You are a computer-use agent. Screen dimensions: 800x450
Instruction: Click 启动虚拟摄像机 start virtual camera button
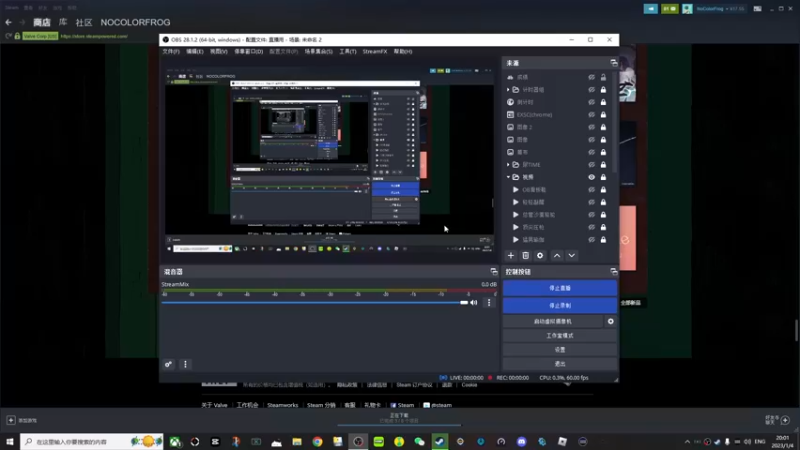[553, 321]
